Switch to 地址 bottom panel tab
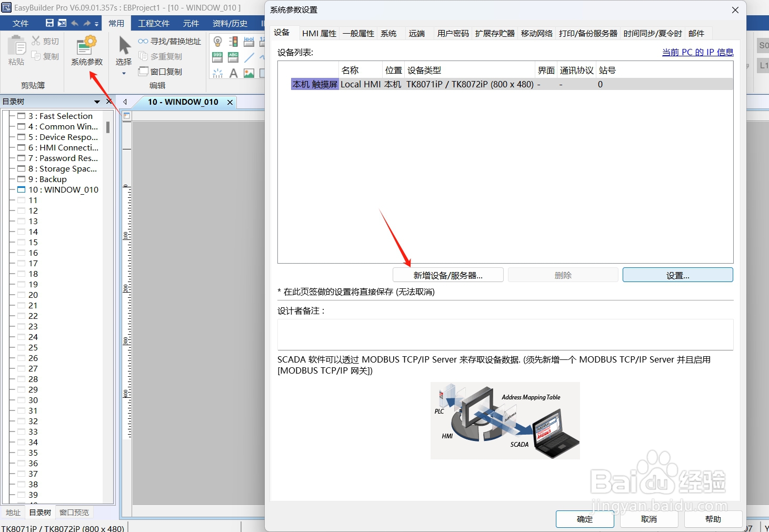This screenshot has width=769, height=532. (x=13, y=513)
